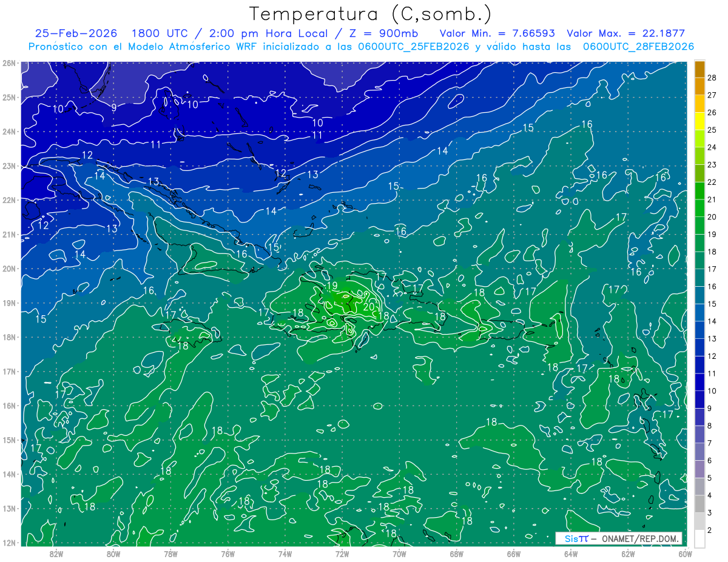The width and height of the screenshot is (728, 562).
Task: Click the "9" contour label near Florida
Action: tap(114, 107)
